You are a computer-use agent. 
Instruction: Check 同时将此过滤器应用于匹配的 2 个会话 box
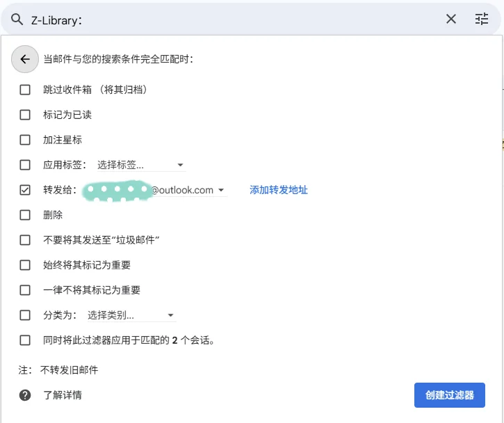pyautogui.click(x=25, y=340)
